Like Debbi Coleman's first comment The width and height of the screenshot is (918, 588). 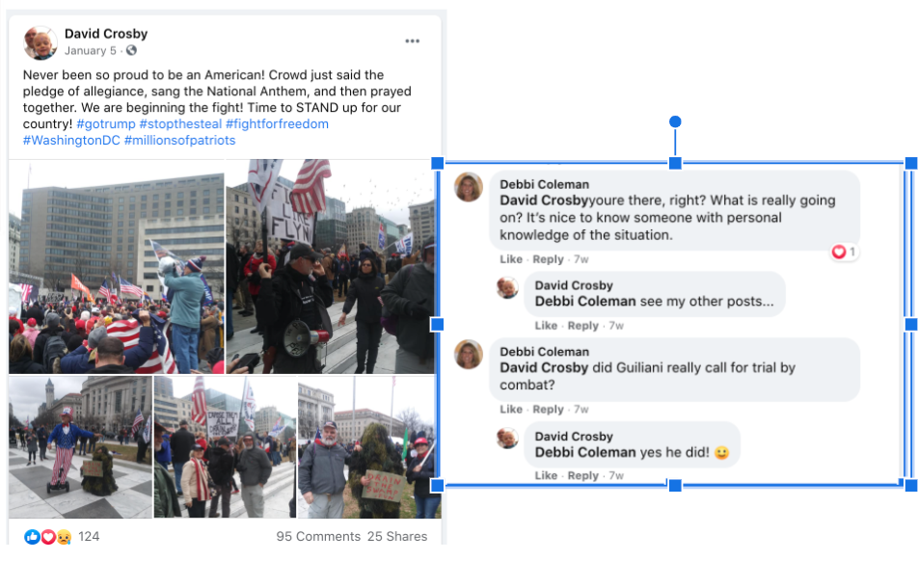(x=511, y=259)
